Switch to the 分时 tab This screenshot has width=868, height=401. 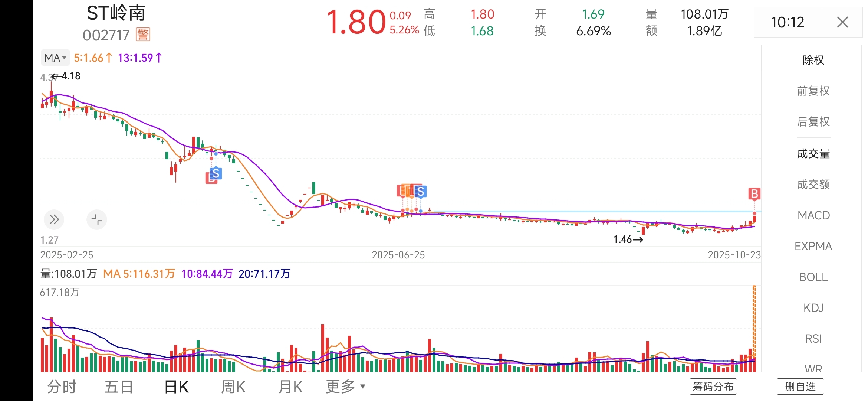pos(62,387)
